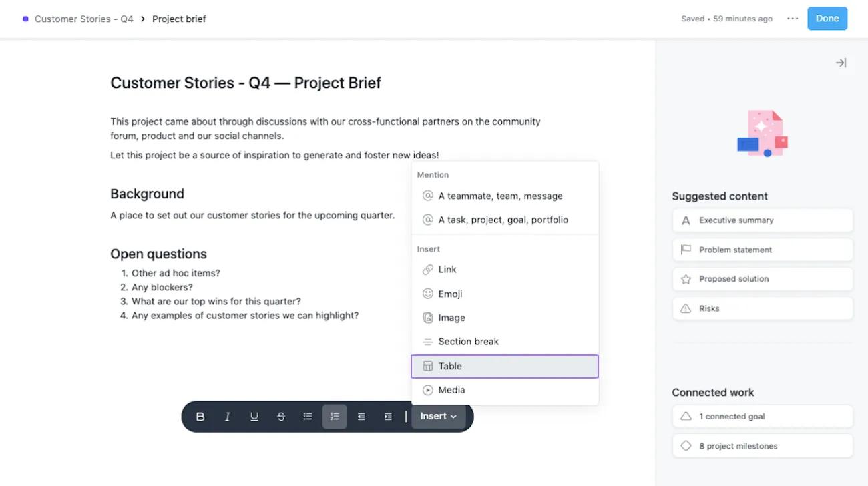868x486 pixels.
Task: Toggle the bulleted list icon
Action: coord(308,416)
